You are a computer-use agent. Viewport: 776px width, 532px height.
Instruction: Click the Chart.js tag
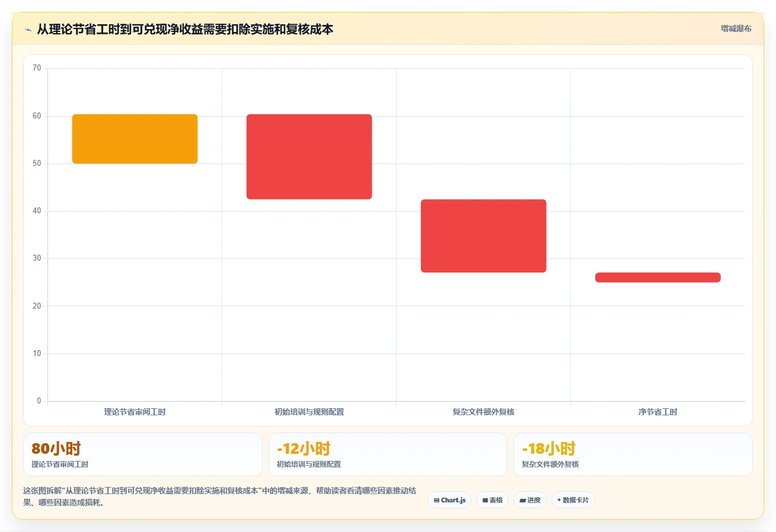click(x=449, y=500)
